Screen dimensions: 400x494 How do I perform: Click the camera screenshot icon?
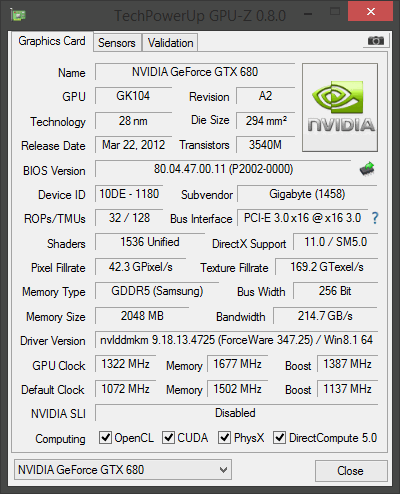(x=376, y=41)
